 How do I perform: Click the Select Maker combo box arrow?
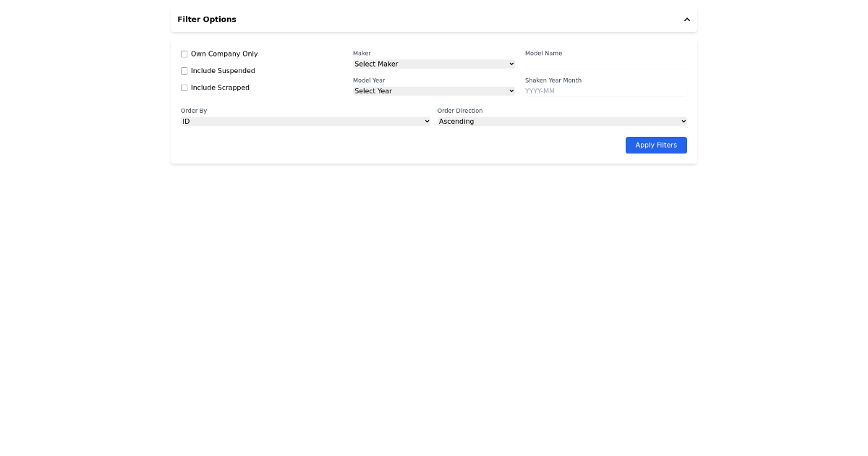[511, 64]
